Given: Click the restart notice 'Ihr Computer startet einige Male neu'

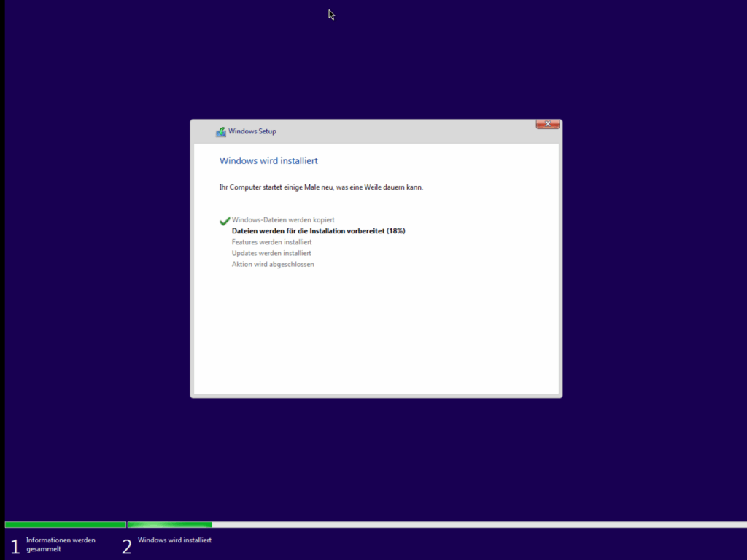Looking at the screenshot, I should (x=276, y=187).
